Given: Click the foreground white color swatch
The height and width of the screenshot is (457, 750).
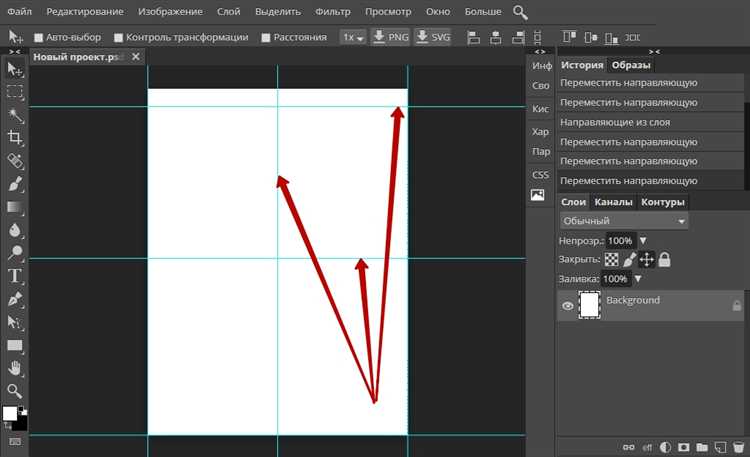Looking at the screenshot, I should 10,413.
